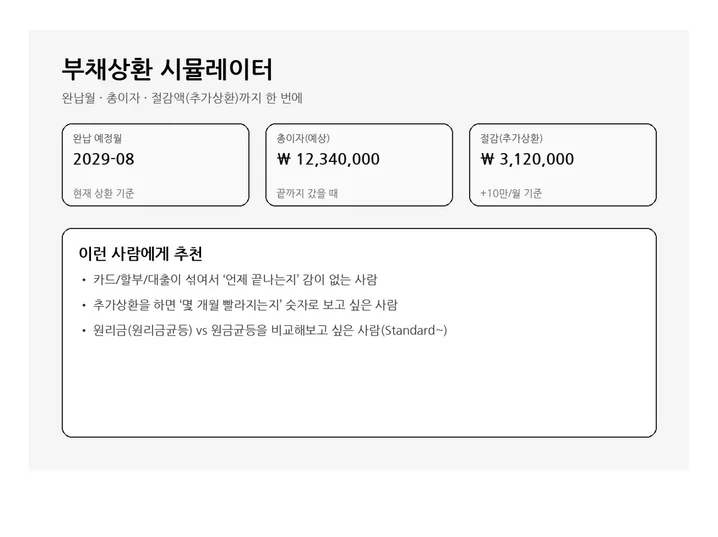Screen dimensions: 718x537
Task: Click the 현재 상환 기준 caption
Action: 104,192
